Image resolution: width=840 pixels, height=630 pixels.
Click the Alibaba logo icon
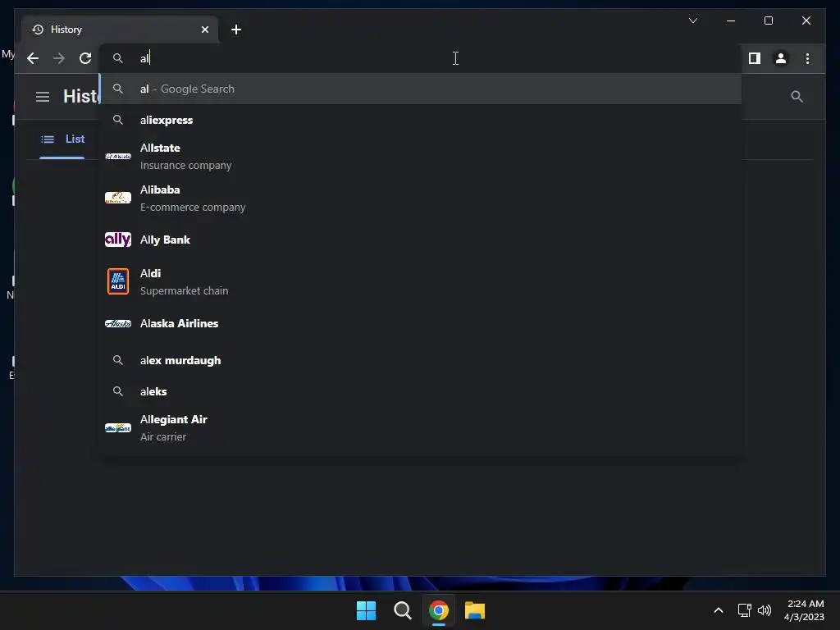click(118, 198)
